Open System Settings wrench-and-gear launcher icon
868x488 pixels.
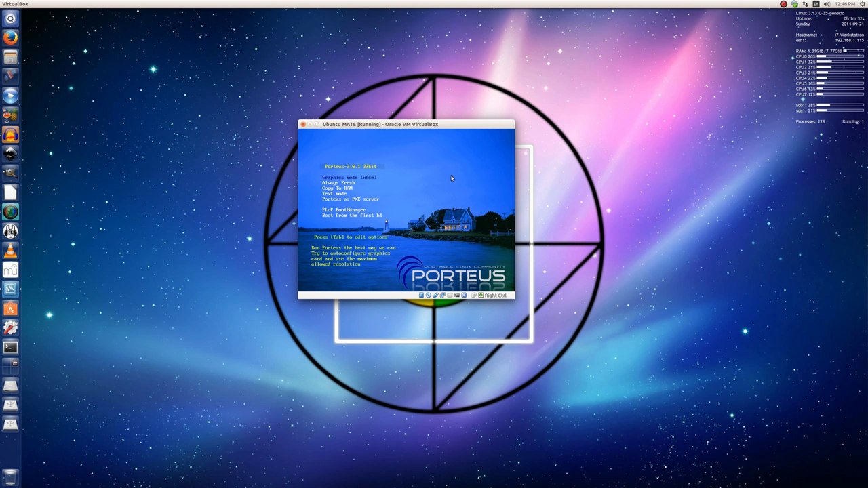pos(10,327)
